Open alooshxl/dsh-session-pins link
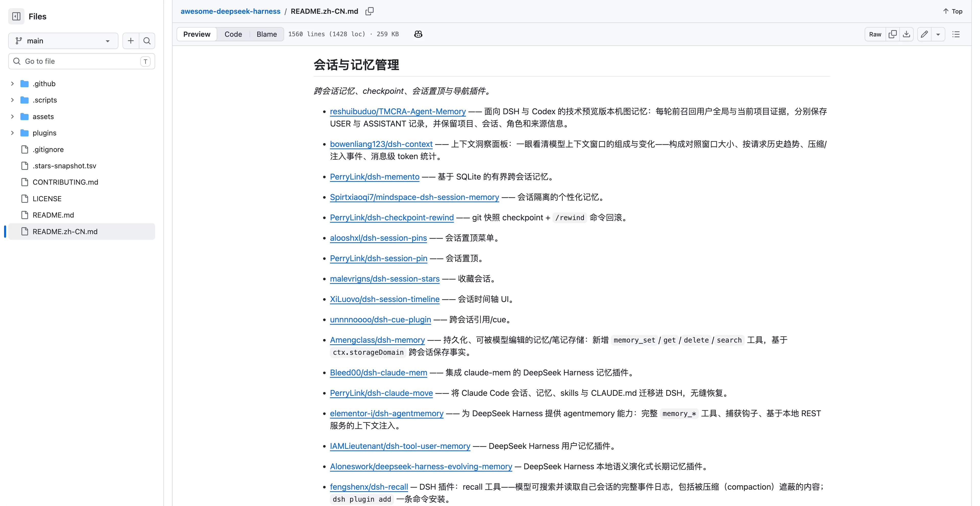This screenshot has height=506, width=980. click(x=378, y=238)
